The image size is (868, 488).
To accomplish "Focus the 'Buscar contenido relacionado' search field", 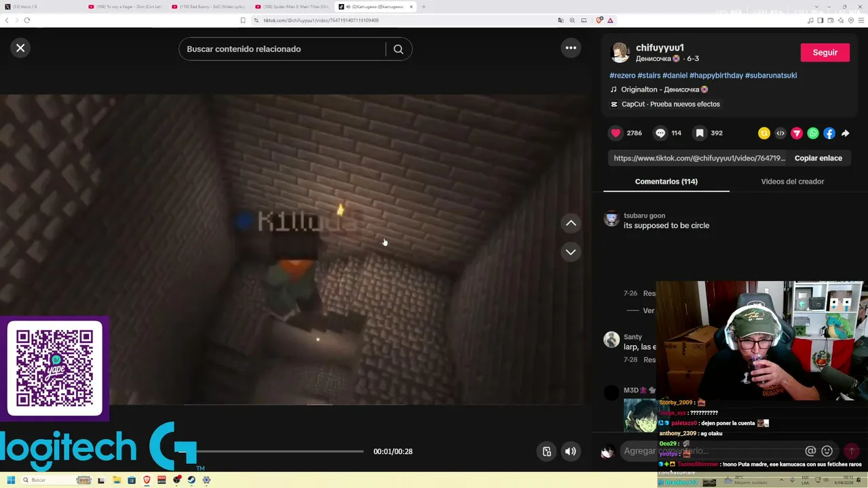I will (282, 49).
